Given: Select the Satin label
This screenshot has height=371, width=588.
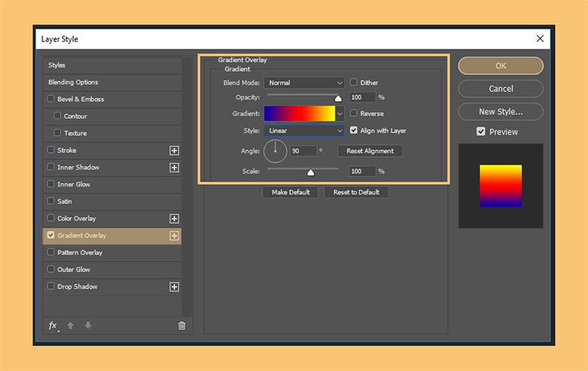Looking at the screenshot, I should (65, 202).
